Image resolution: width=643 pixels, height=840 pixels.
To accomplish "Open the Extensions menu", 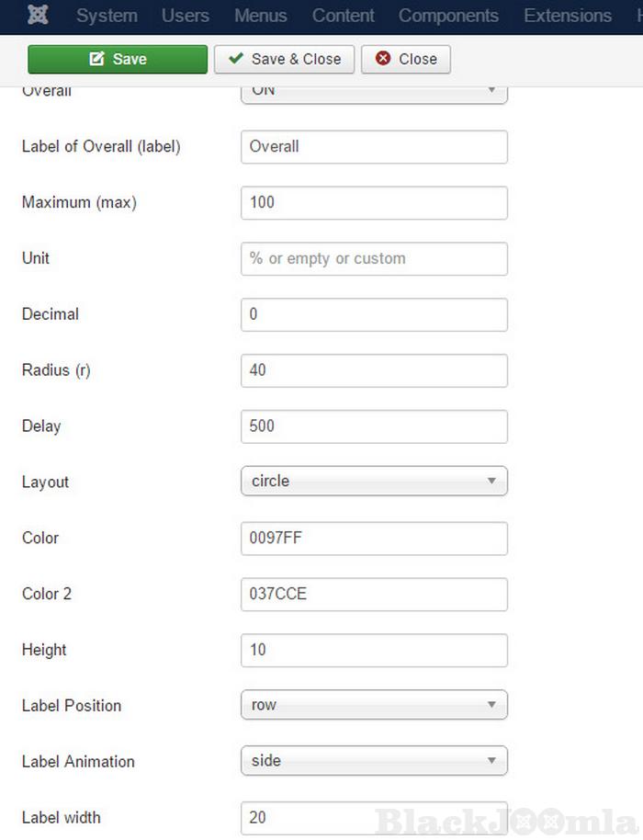I will [x=567, y=16].
